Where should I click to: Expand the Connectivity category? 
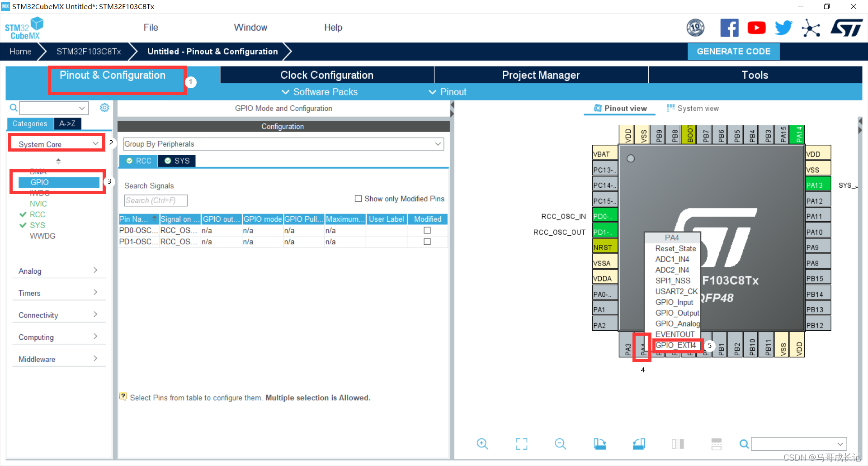58,315
